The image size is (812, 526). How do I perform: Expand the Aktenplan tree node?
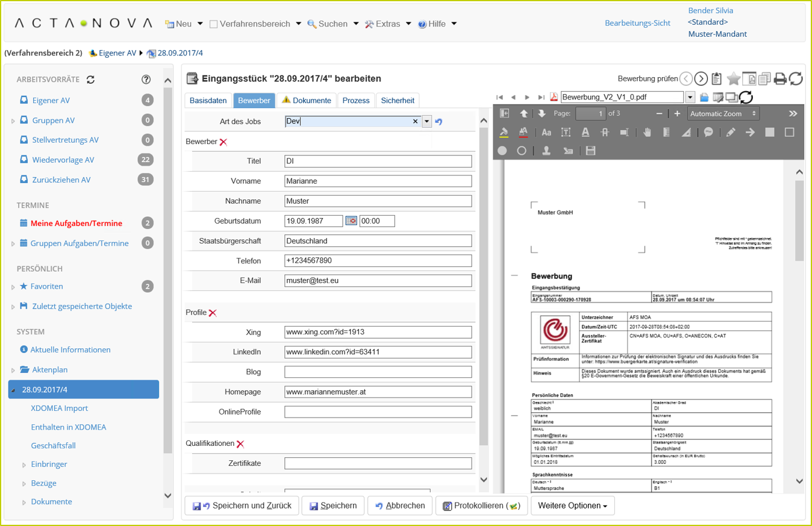pyautogui.click(x=13, y=370)
